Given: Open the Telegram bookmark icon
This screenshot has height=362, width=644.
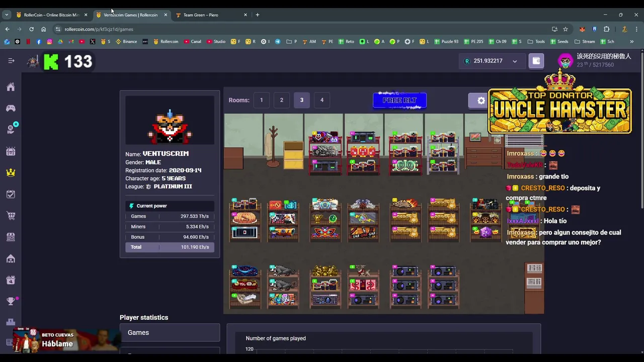Looking at the screenshot, I should coord(278,42).
